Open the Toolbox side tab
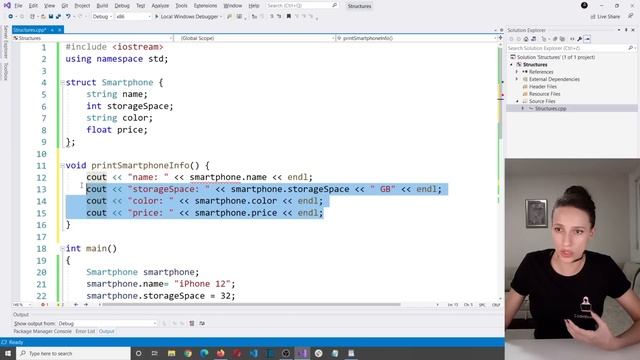This screenshot has height=360, width=640. click(x=5, y=71)
